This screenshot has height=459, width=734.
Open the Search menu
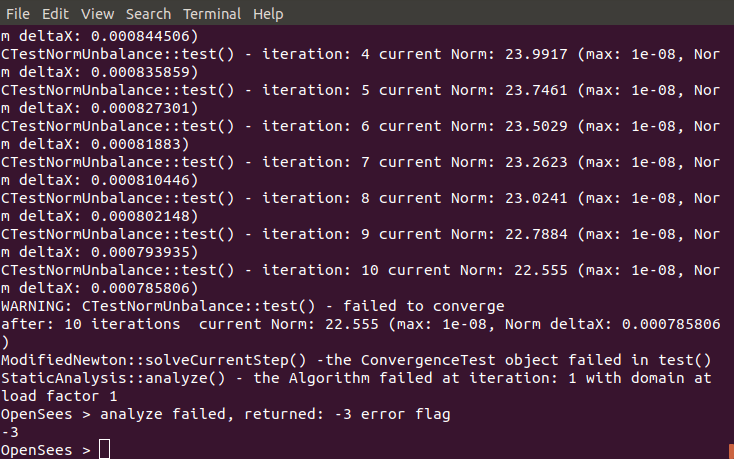(148, 14)
